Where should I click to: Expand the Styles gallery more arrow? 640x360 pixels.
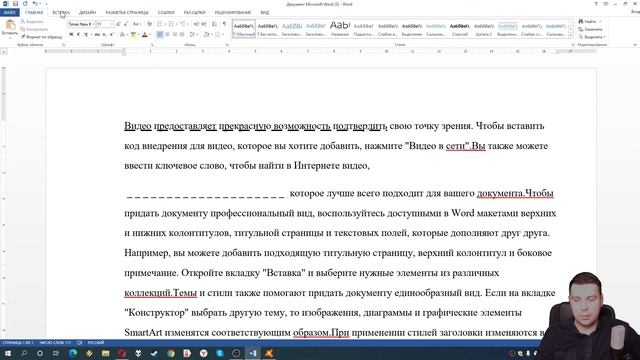(x=571, y=36)
